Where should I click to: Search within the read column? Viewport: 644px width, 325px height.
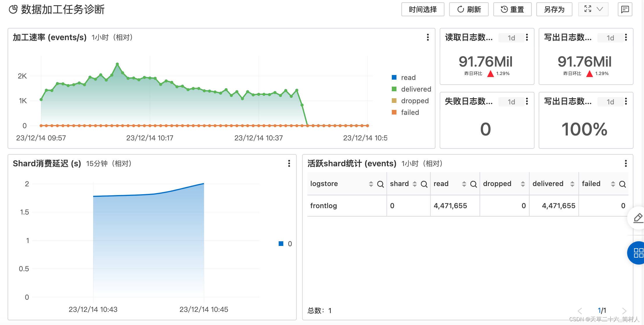click(474, 184)
